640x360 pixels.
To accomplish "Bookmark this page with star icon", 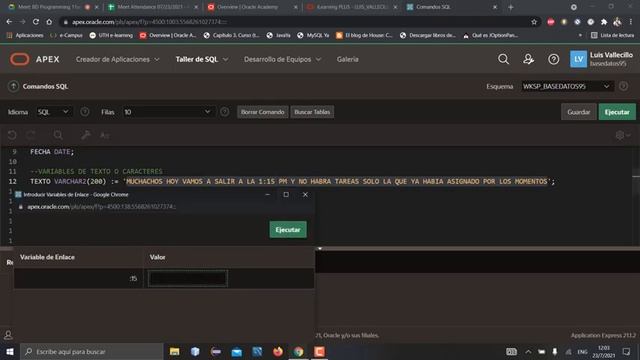I will pos(534,22).
